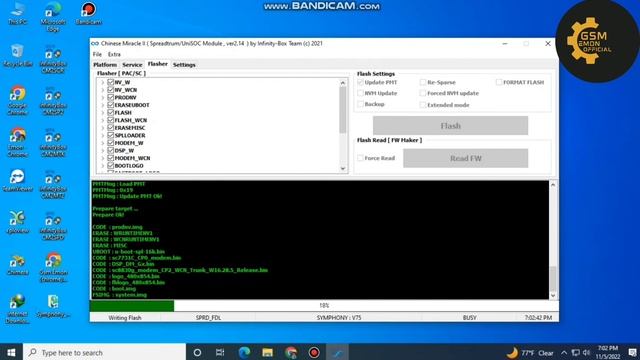Open the InfinityBox CM2SPD shortcut
Screen dimensions: 640x360
[53, 227]
